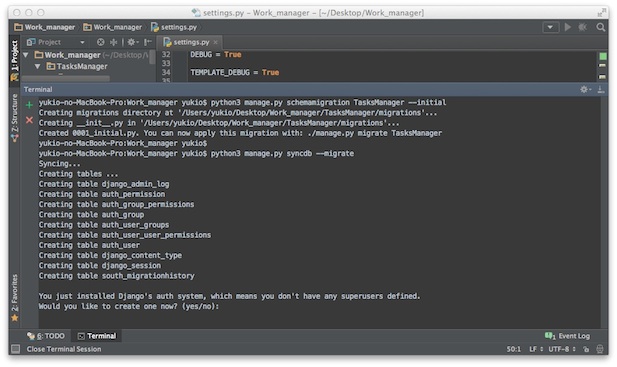This screenshot has width=617, height=367.
Task: Click line number 32 in the gutter
Action: [166, 54]
